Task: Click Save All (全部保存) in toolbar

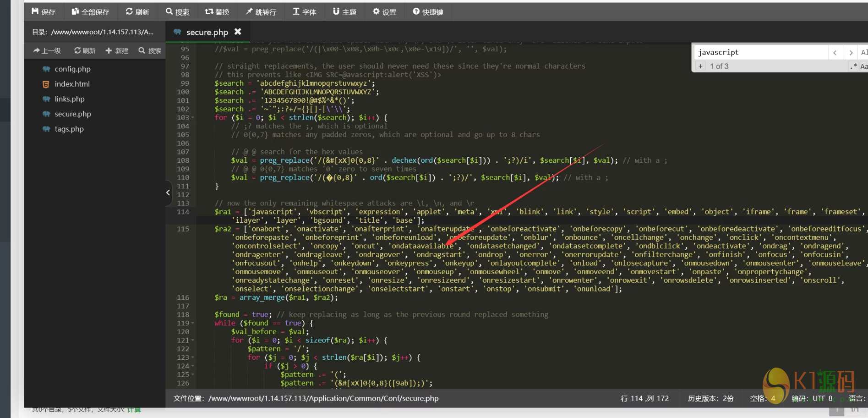Action: tap(90, 12)
